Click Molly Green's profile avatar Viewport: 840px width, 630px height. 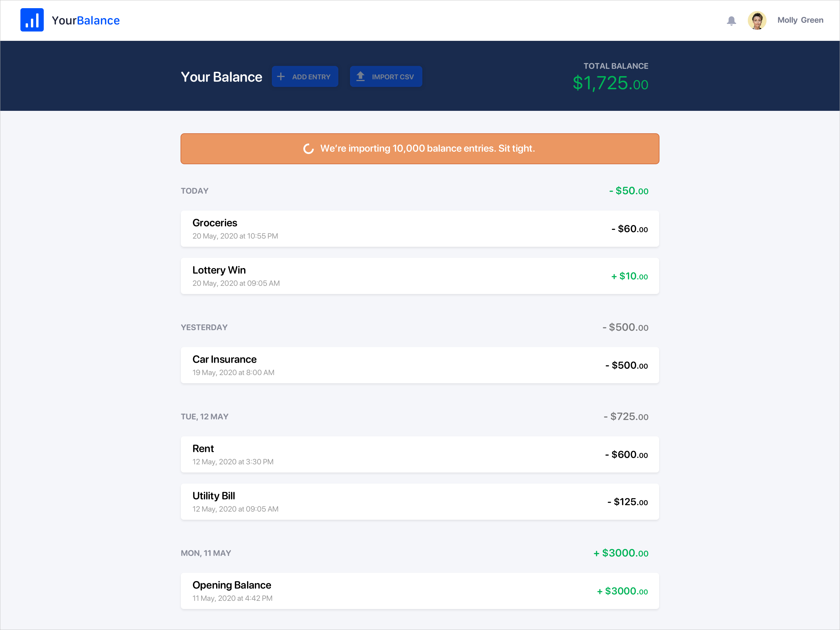757,20
